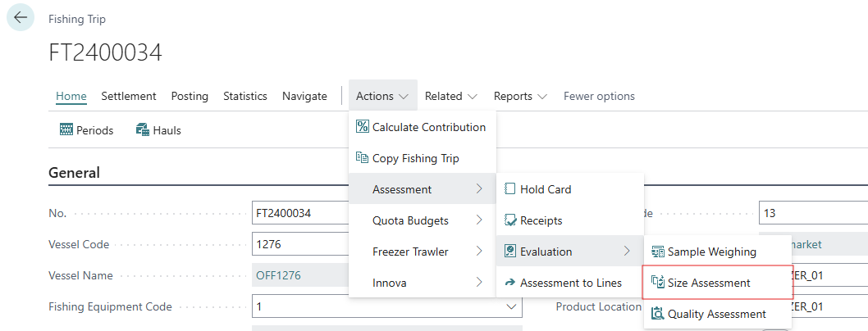Select Sample Weighing evaluation option
This screenshot has height=331, width=868.
[x=711, y=252]
